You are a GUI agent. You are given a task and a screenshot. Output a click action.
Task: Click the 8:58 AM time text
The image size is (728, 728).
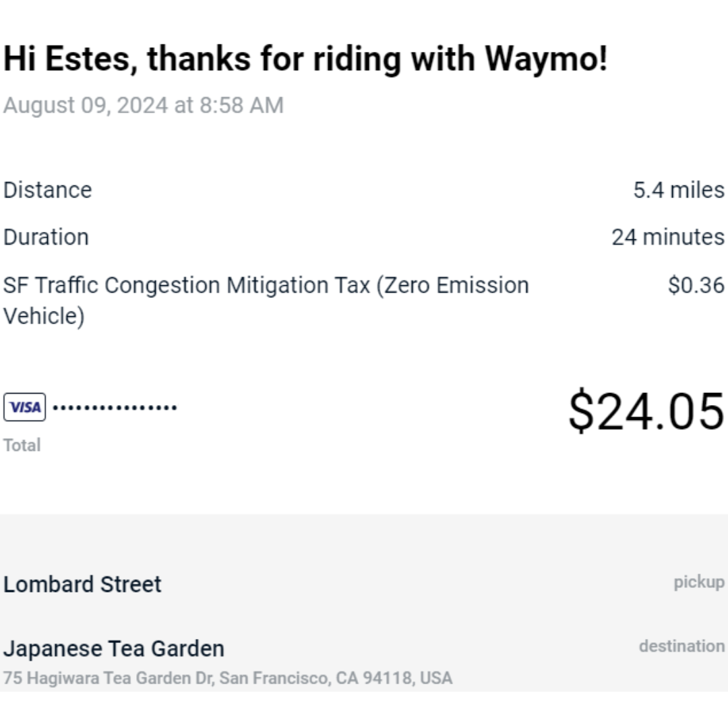click(x=241, y=105)
